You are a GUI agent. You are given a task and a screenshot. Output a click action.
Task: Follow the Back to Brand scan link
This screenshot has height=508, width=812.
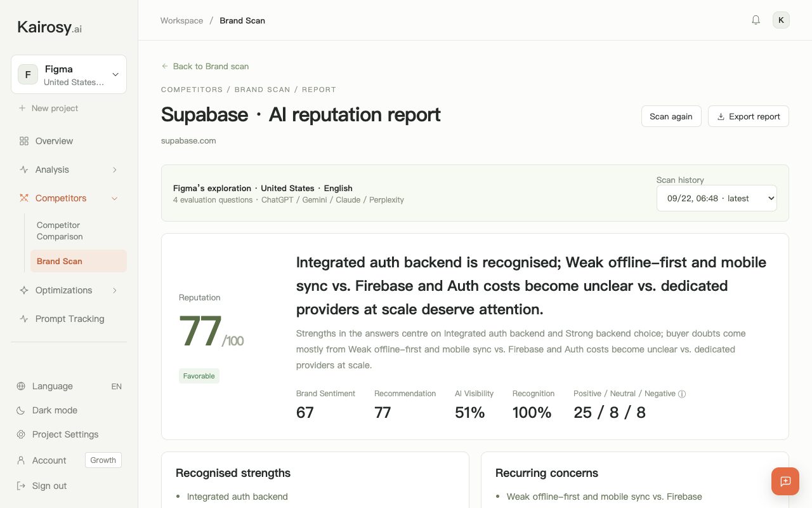click(x=205, y=66)
